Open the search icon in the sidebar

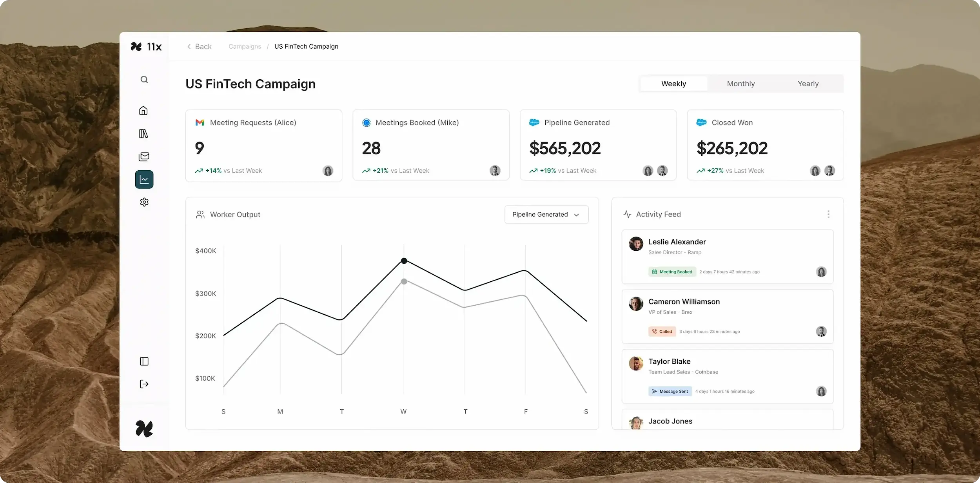coord(144,79)
